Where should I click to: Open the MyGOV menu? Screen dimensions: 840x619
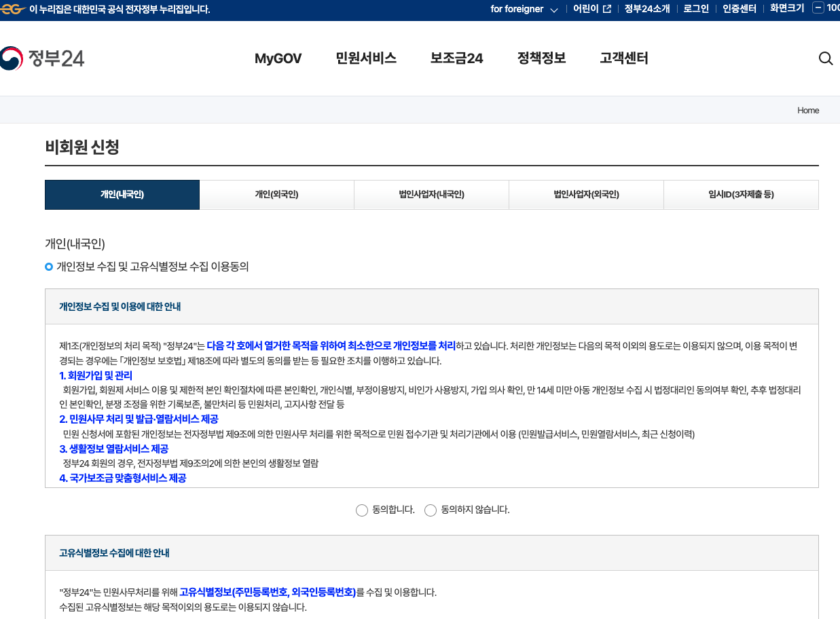coord(278,58)
